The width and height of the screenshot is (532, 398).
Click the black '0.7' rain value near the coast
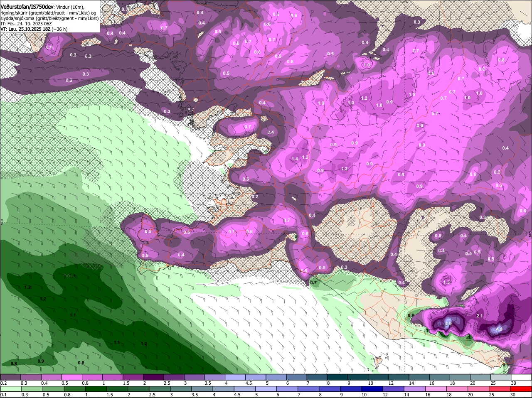click(313, 283)
